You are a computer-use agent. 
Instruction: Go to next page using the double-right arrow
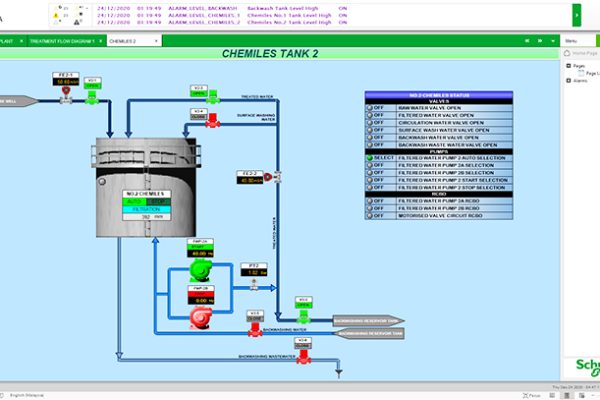click(x=540, y=41)
